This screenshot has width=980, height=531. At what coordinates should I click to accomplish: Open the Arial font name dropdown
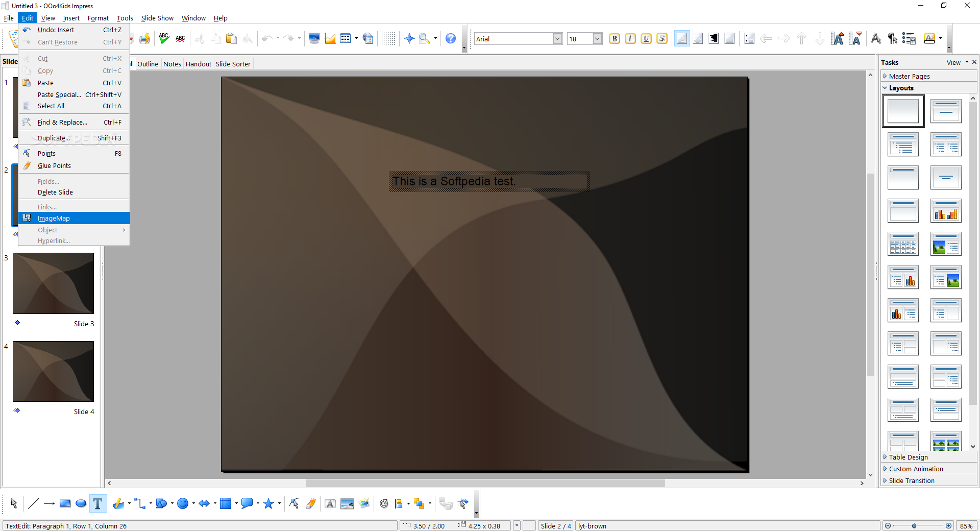click(558, 38)
